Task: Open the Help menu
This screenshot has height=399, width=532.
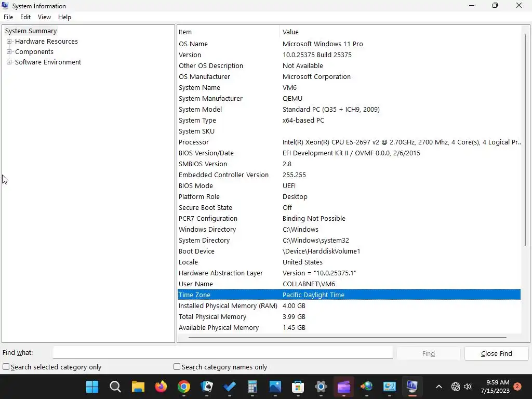Action: 64,17
